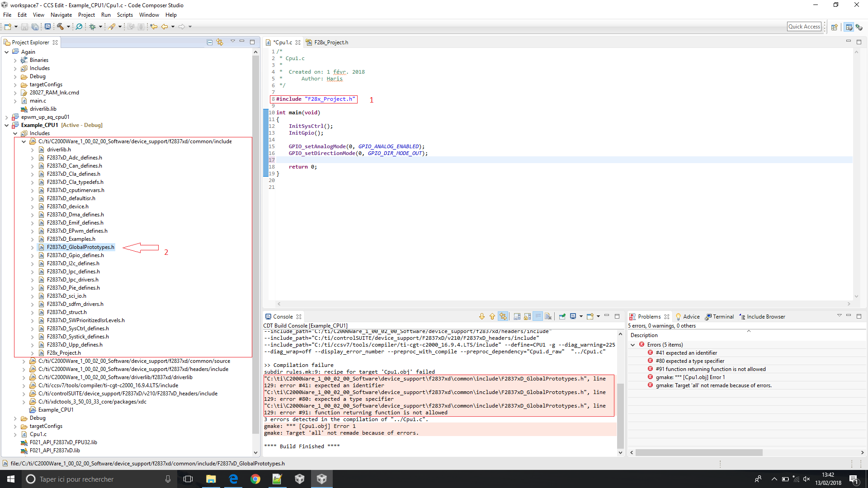Click the Save All toolbar icon
Screen dimensions: 868x488
35,27
